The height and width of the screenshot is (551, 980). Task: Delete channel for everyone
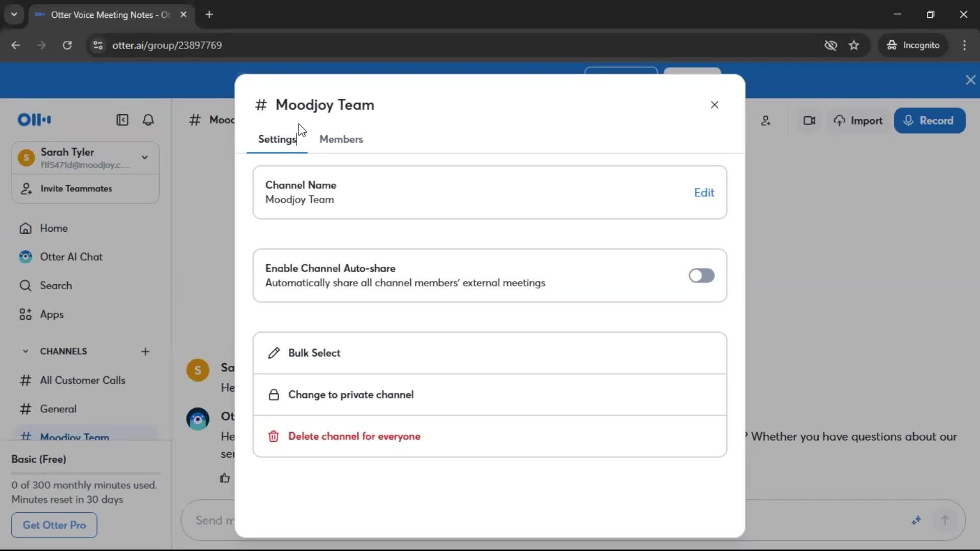point(489,436)
